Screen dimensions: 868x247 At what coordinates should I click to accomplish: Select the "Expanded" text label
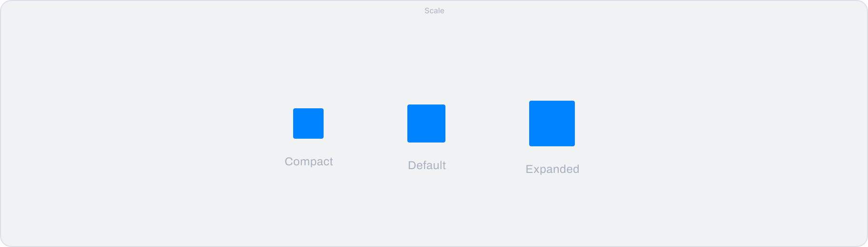[x=552, y=169]
